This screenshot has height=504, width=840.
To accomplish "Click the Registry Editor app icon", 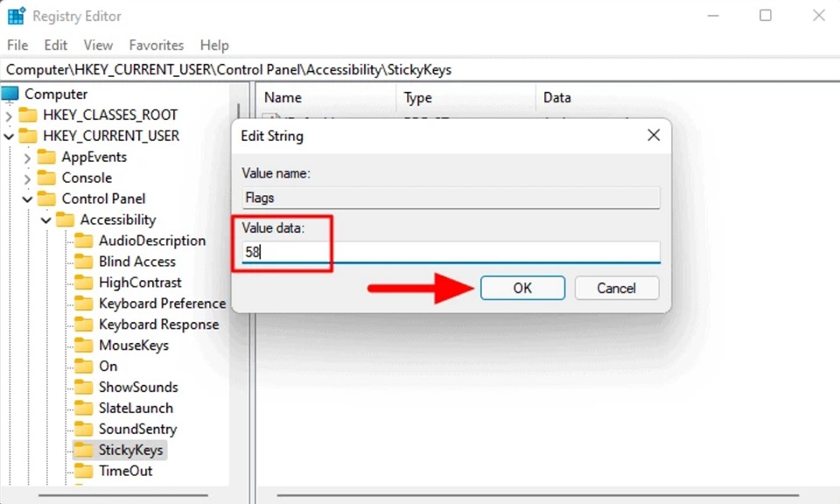I will click(16, 16).
